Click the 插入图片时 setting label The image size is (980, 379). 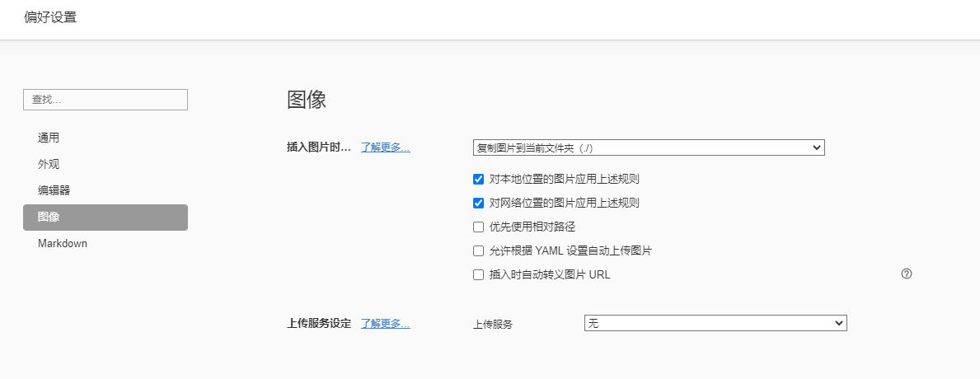[x=318, y=147]
